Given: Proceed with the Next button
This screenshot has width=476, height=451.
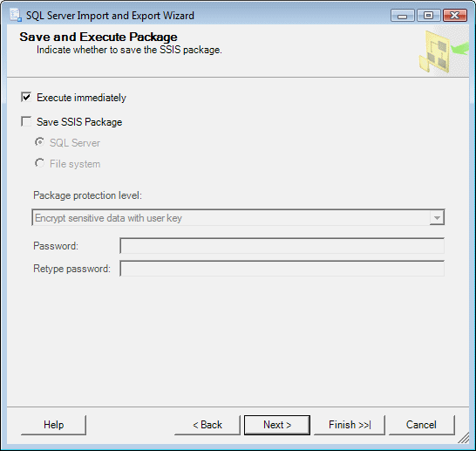Looking at the screenshot, I should (277, 425).
